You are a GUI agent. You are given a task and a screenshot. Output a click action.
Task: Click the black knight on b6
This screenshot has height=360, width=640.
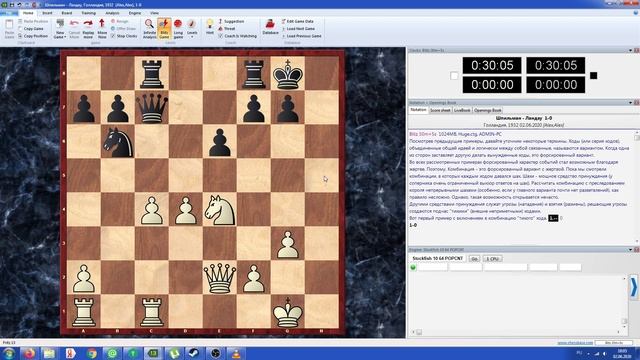(x=118, y=142)
